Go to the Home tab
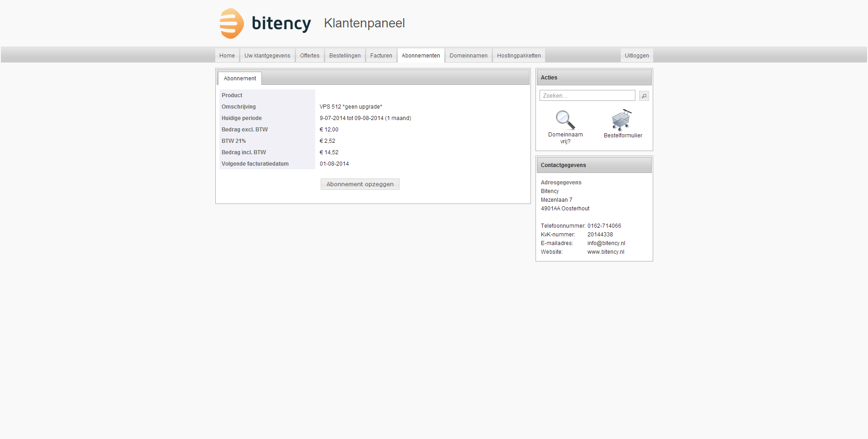The image size is (868, 439). [x=227, y=56]
